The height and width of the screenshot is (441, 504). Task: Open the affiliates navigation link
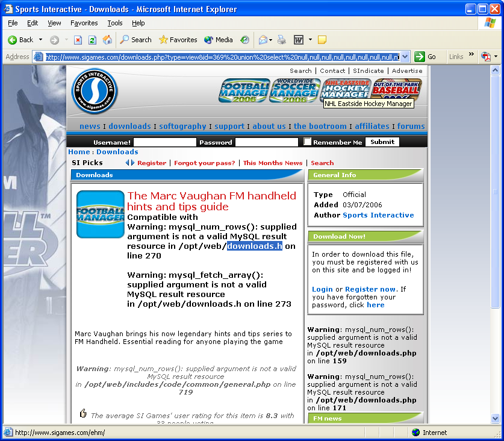(x=372, y=126)
